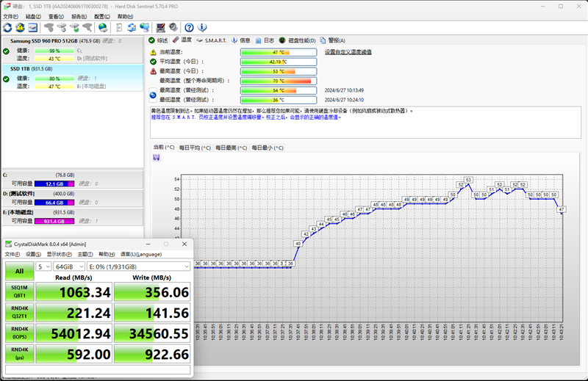The image size is (588, 381).
Task: Open the 设置 menu in CrystalDiskMark
Action: click(33, 254)
